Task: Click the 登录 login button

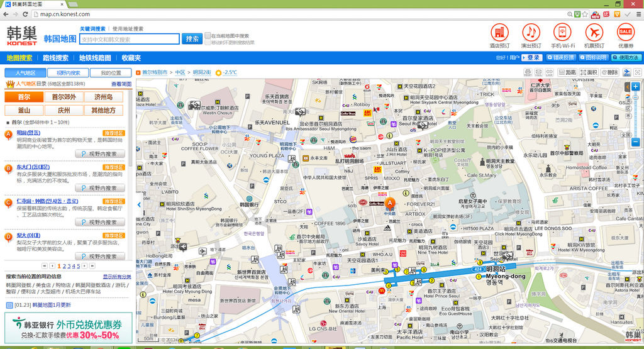Action: coord(532,58)
